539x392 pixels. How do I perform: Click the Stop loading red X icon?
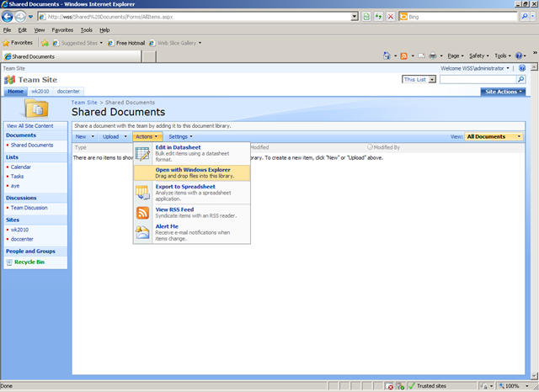391,17
